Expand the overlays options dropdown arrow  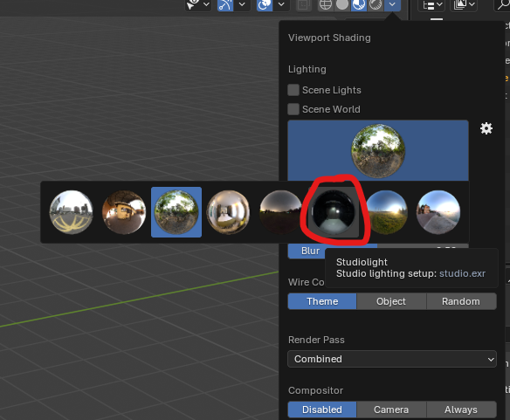pyautogui.click(x=281, y=4)
